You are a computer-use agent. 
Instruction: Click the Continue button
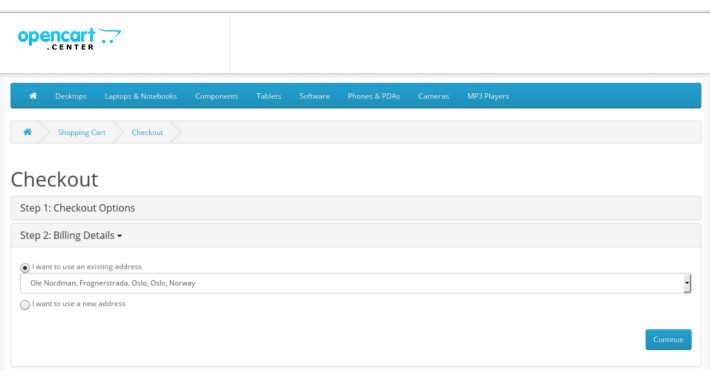[668, 340]
